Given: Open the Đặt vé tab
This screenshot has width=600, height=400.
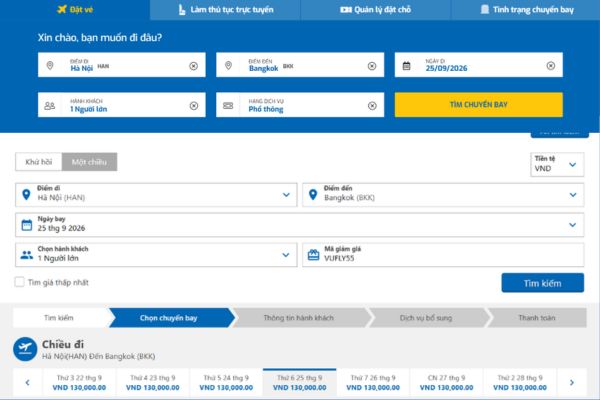Looking at the screenshot, I should (x=75, y=10).
